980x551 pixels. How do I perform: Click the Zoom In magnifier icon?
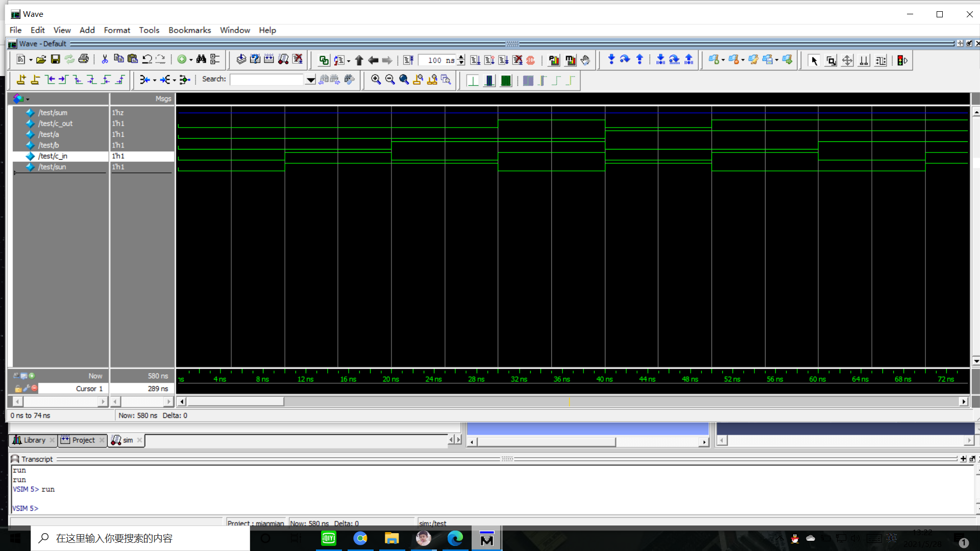click(x=376, y=80)
